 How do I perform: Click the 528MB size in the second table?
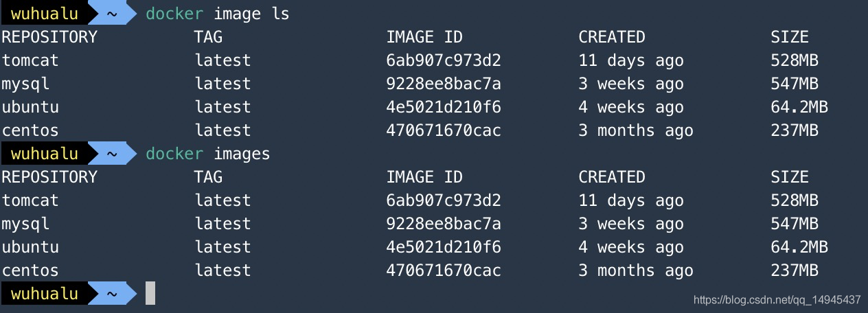pyautogui.click(x=795, y=200)
